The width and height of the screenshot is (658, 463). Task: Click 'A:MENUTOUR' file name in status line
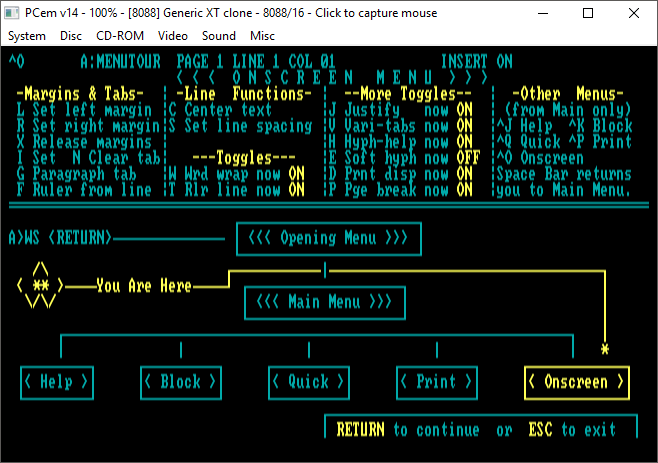coord(120,62)
